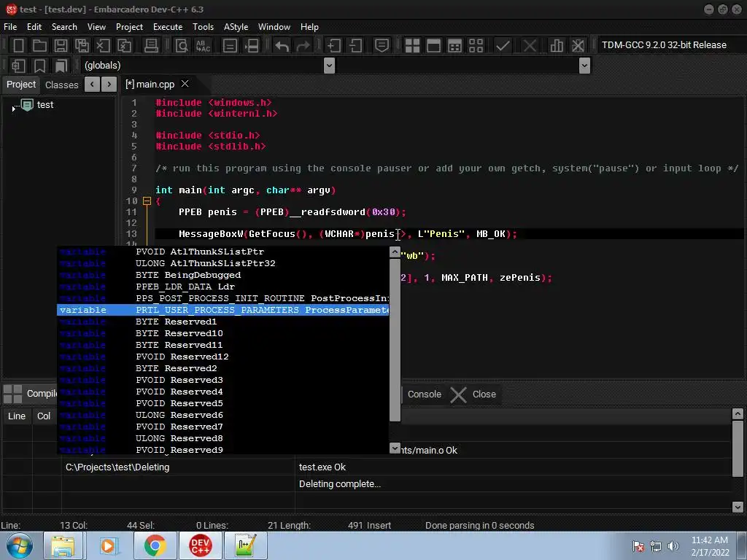Click the Save All toolbar icon
This screenshot has width=747, height=560.
click(82, 46)
